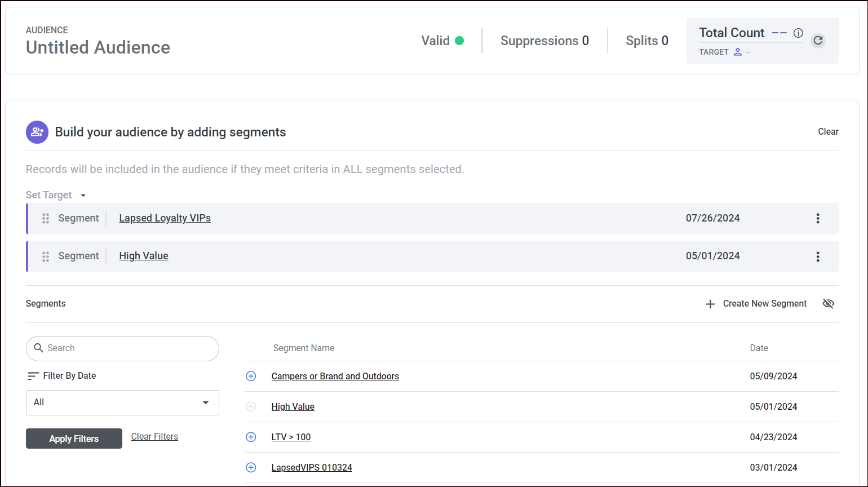The height and width of the screenshot is (487, 868).
Task: Open the LTV > 100 segment link
Action: coord(291,437)
